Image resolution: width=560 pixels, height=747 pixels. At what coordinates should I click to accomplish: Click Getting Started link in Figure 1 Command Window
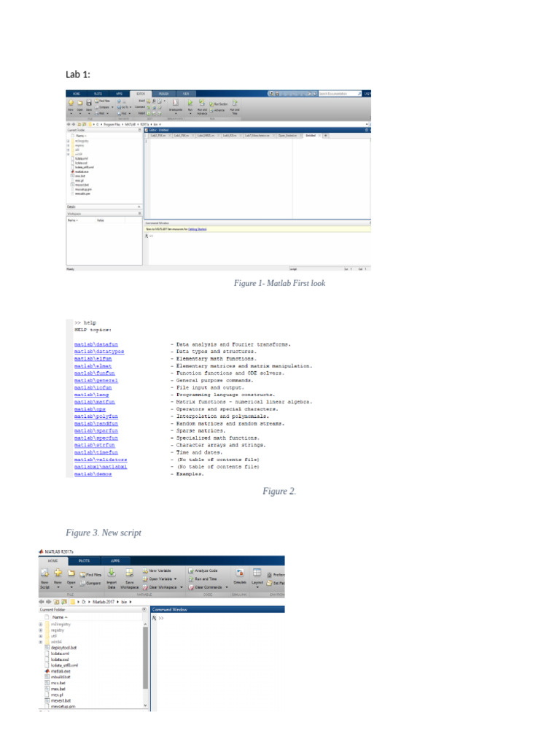point(197,229)
